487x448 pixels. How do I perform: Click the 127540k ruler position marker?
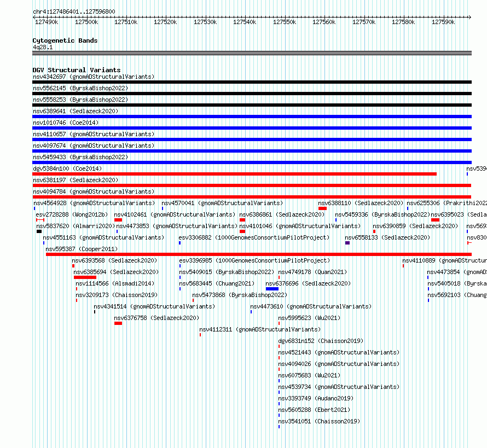[x=245, y=22]
